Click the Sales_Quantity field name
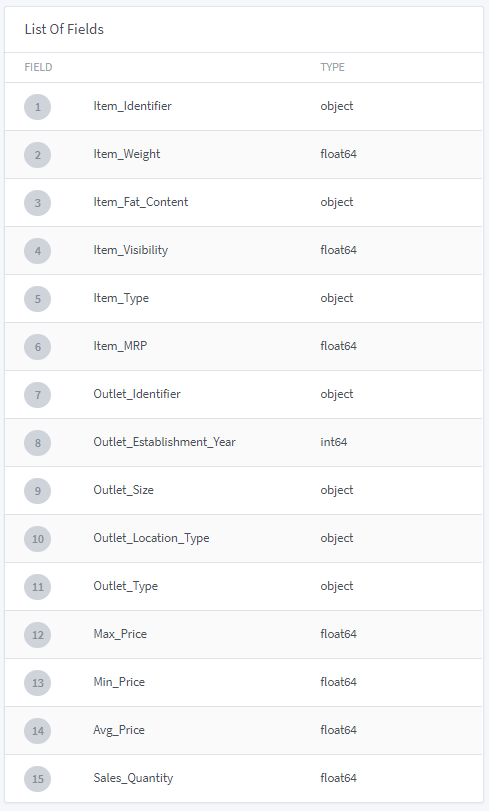This screenshot has width=489, height=811. 133,778
